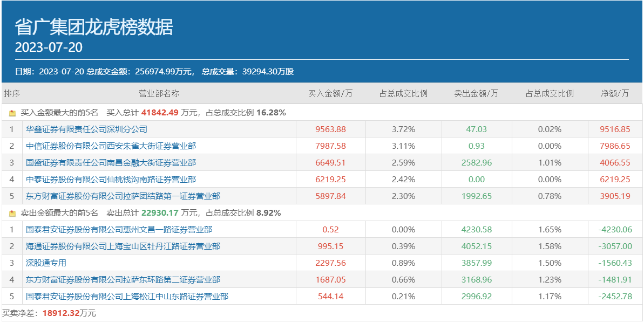644x323 pixels.
Task: Open 华鑫证券有限责任公司深圳分公司 link
Action: click(86, 129)
